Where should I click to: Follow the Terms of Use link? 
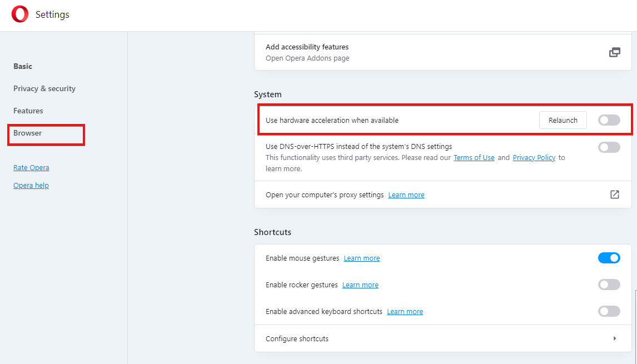[474, 158]
